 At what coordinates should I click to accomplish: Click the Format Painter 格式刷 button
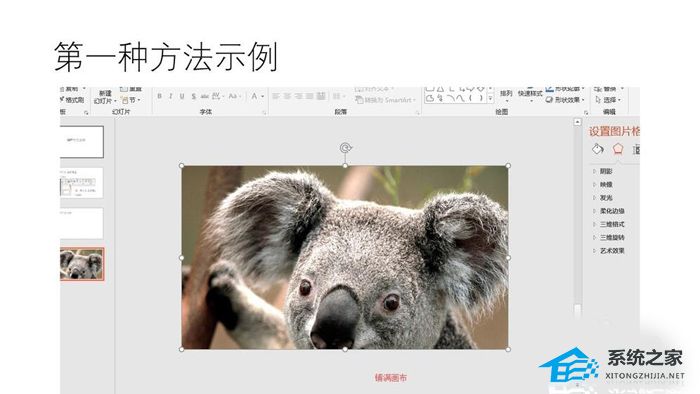pyautogui.click(x=72, y=100)
